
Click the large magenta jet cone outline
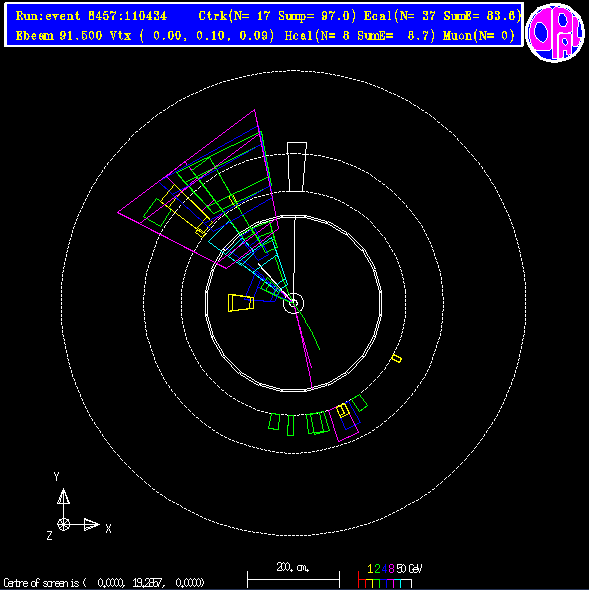point(198,189)
